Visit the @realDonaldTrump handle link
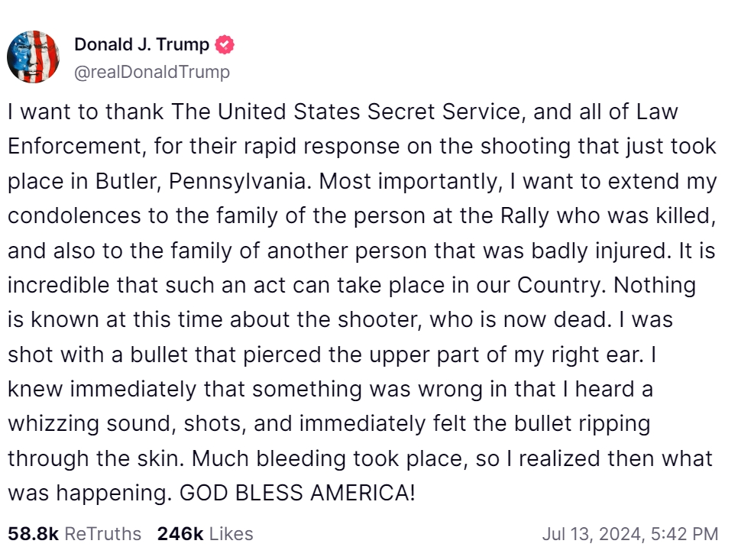Viewport: 738px width, 560px height. click(x=152, y=72)
